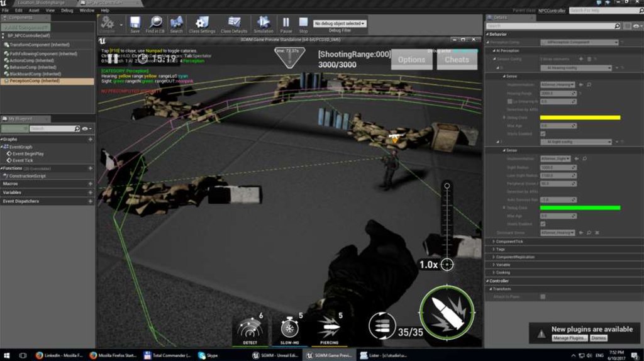This screenshot has width=644, height=361.
Task: Click the Save toolbar icon
Action: pyautogui.click(x=135, y=25)
